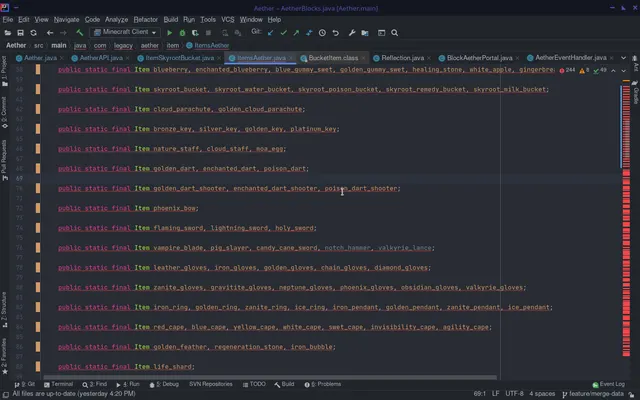The height and width of the screenshot is (400, 640).
Task: Open the Event Log
Action: tap(609, 384)
